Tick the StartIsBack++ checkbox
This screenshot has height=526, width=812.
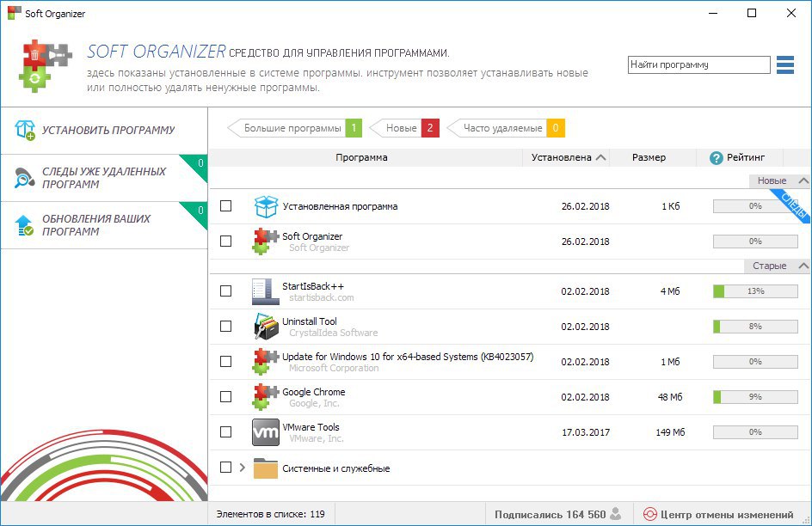click(x=225, y=291)
